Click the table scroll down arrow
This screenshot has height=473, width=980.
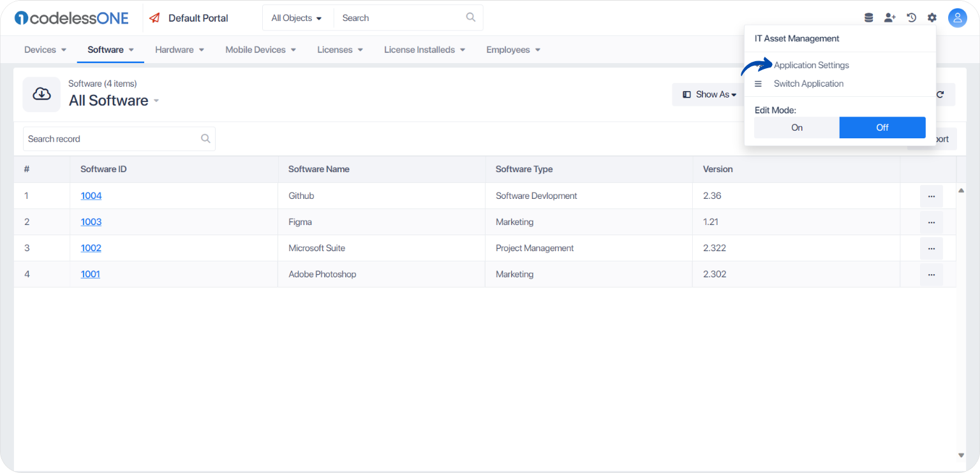coord(961,455)
